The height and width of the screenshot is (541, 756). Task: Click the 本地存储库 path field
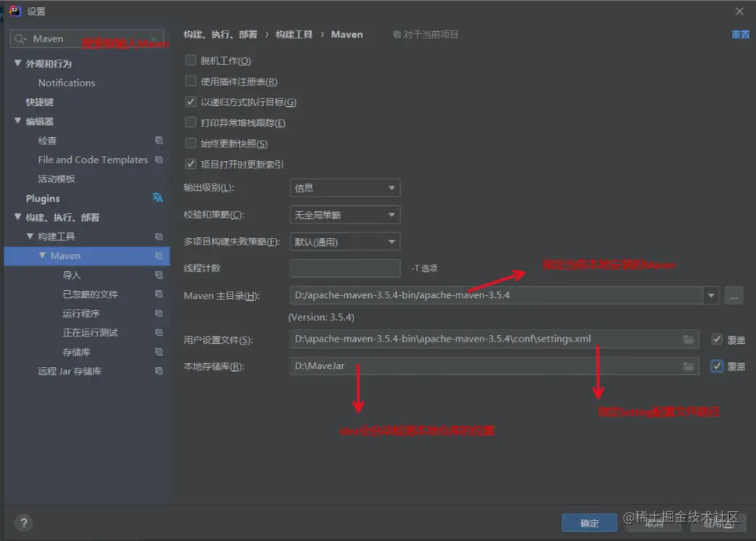(x=494, y=366)
